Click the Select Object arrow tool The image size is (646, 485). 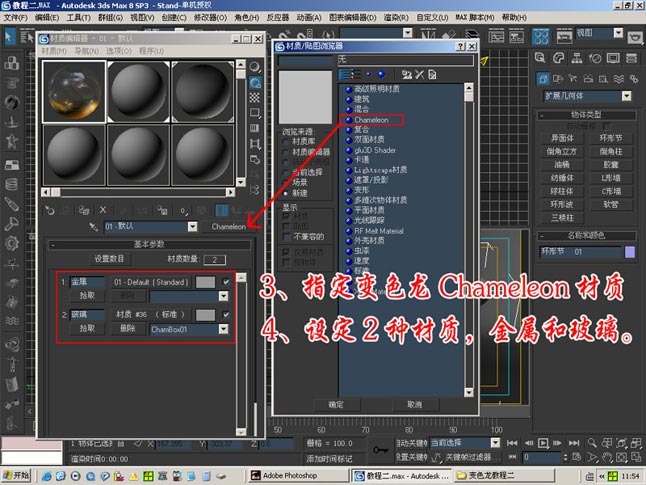point(9,37)
